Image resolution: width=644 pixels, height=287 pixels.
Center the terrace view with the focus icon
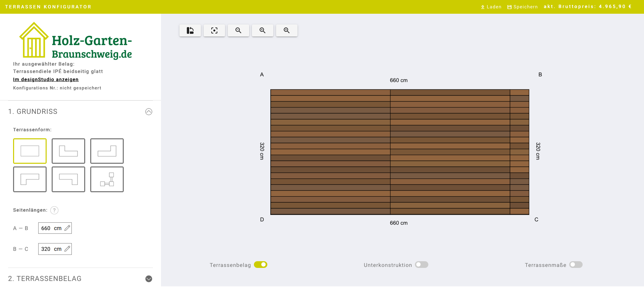coord(214,30)
